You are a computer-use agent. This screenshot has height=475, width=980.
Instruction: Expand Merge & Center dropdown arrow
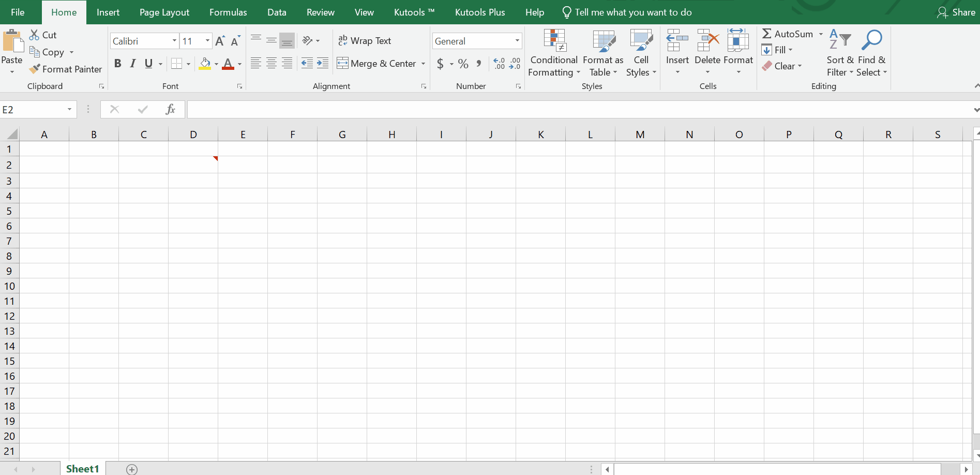click(423, 64)
